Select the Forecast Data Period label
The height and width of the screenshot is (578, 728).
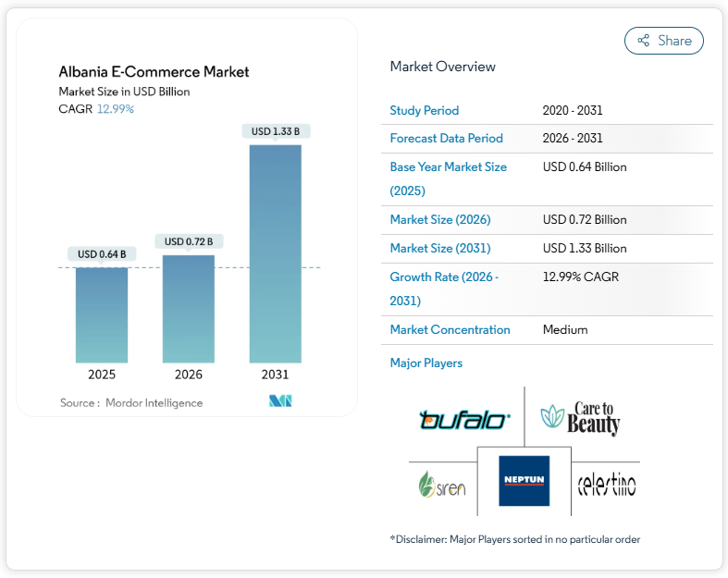coord(447,138)
